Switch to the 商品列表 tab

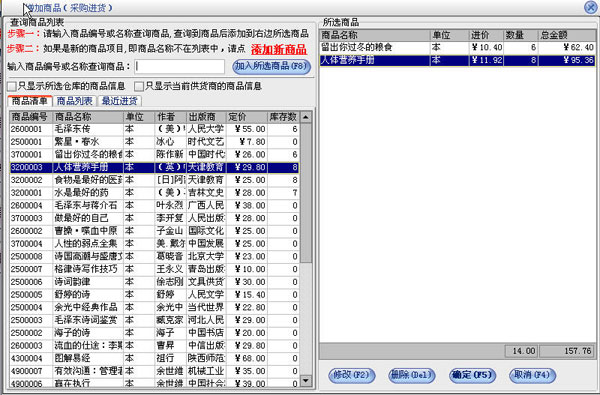point(75,101)
